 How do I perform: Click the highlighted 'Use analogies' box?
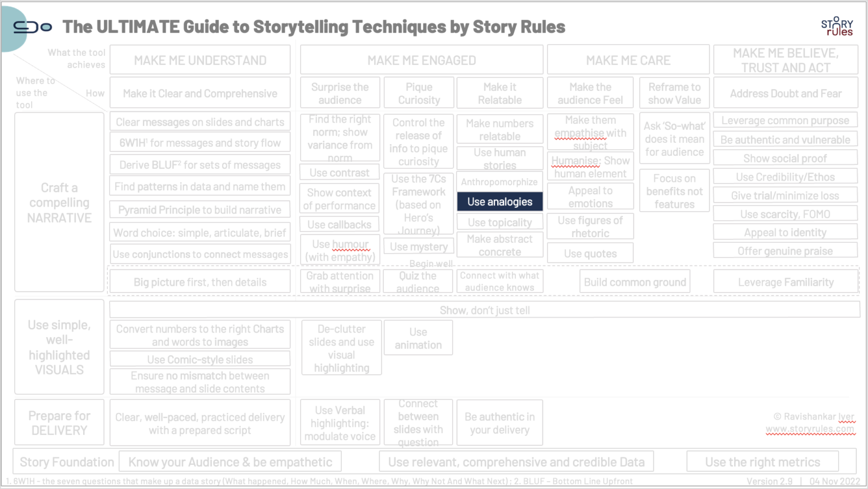[x=500, y=202]
